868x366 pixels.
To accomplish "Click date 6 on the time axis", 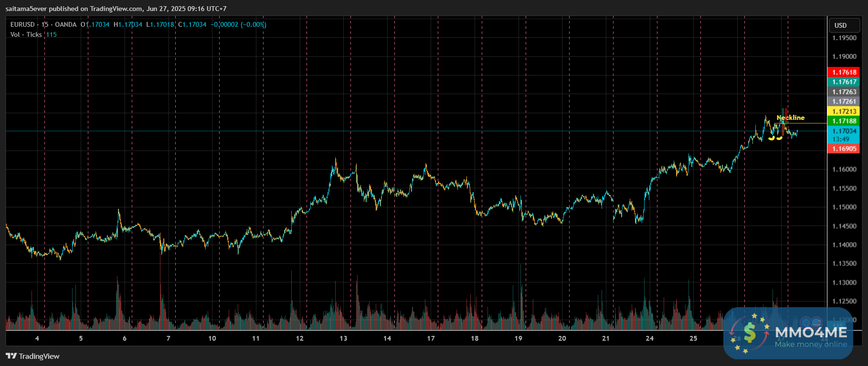I will point(125,338).
